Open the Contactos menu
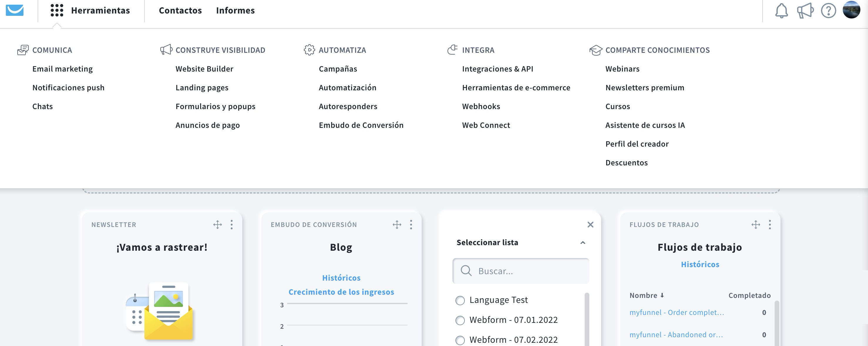Screen dimensions: 868x346 pos(180,11)
